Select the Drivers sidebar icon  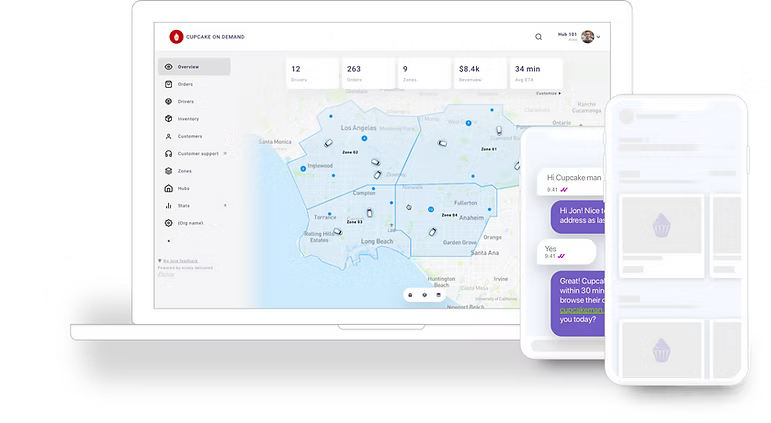(x=168, y=101)
